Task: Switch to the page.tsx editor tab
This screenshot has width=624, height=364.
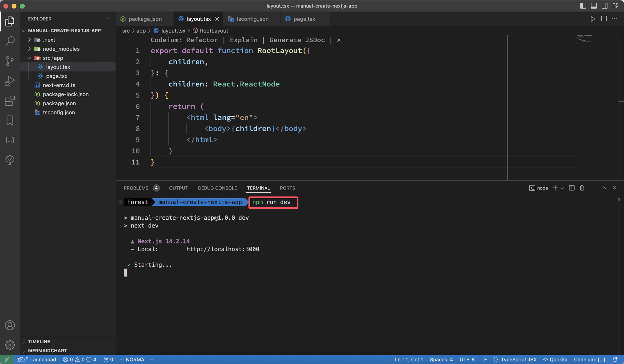Action: [304, 19]
